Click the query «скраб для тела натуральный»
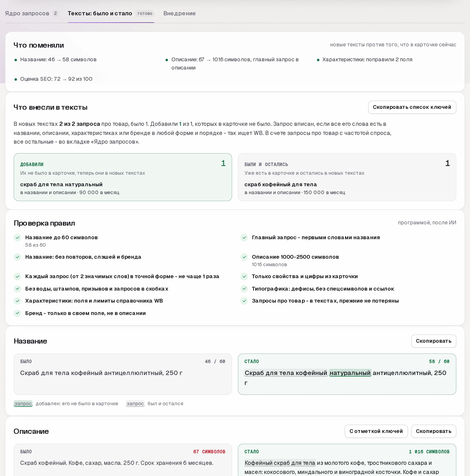The image size is (470, 476). tap(61, 185)
